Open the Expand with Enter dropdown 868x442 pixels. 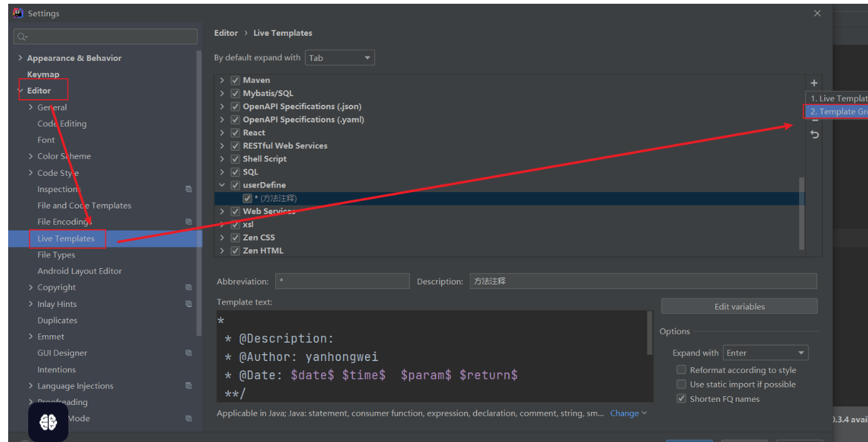point(765,353)
